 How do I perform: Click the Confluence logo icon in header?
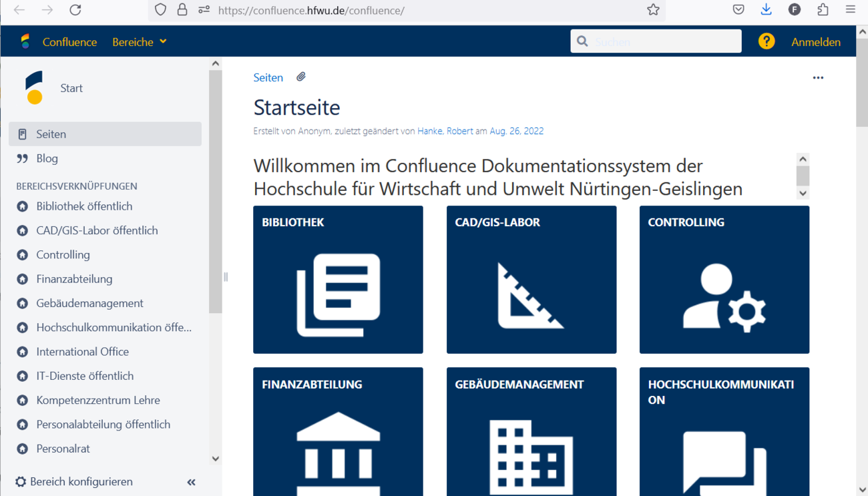[x=25, y=41]
